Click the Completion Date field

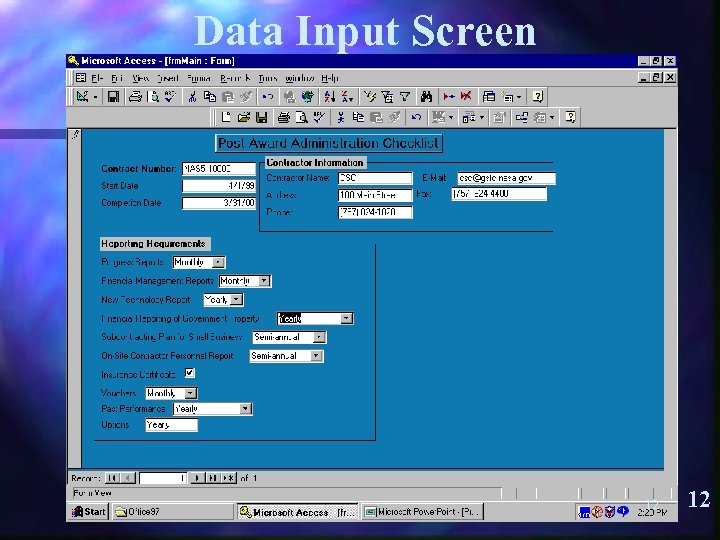click(x=219, y=203)
